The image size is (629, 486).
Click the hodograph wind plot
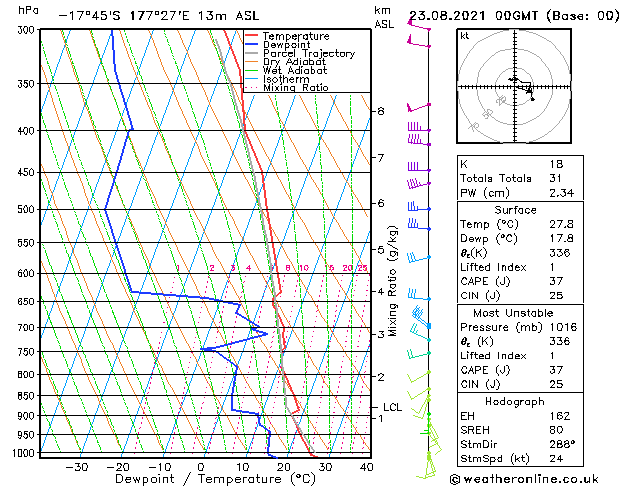coord(514,86)
